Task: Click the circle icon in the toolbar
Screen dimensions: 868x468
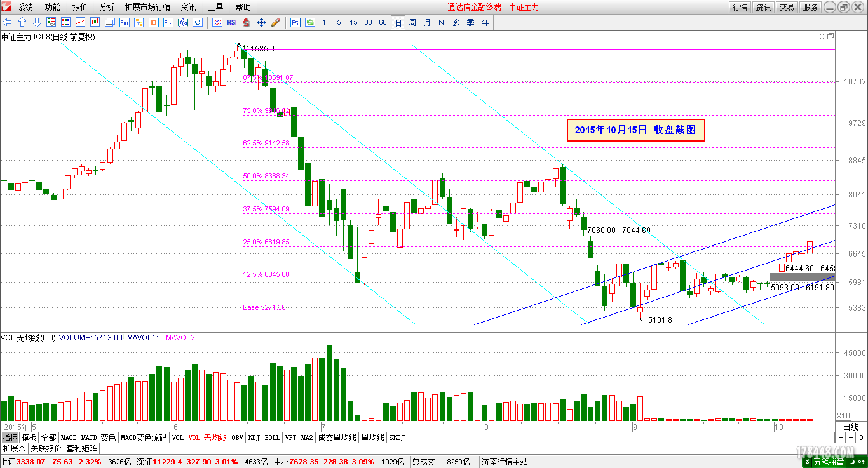Action: point(198,22)
